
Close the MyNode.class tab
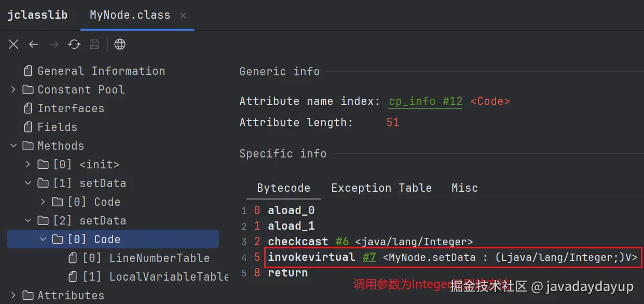183,16
